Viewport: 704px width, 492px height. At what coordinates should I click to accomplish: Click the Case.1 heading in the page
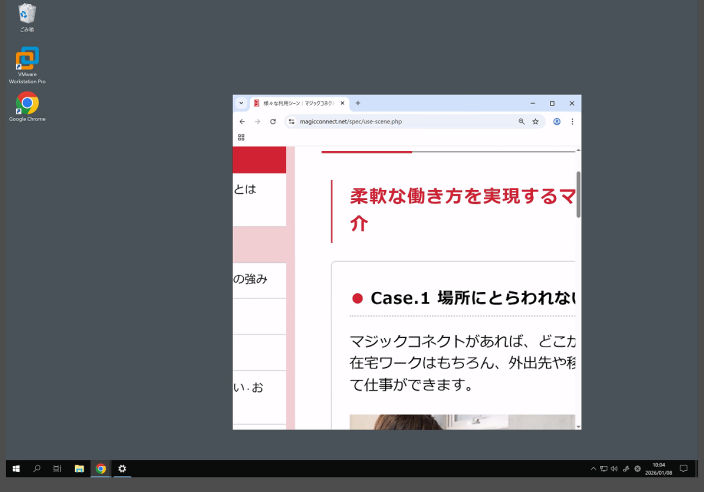pos(470,298)
